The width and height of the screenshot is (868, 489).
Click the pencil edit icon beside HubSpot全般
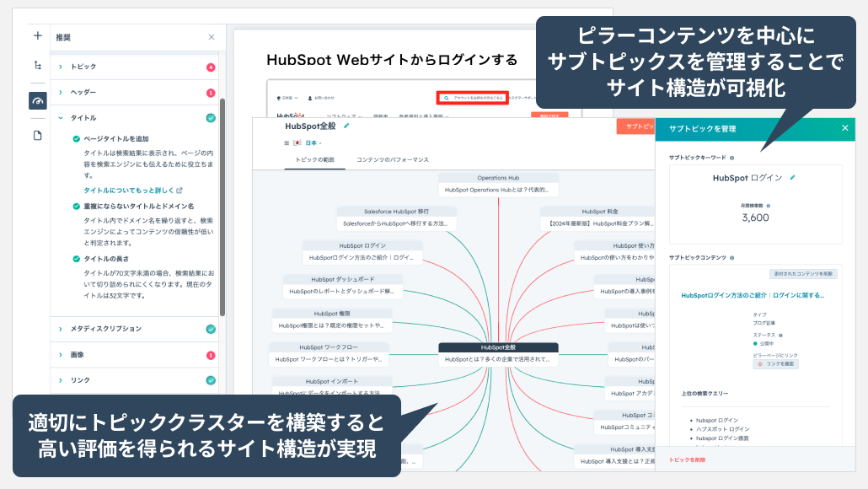click(346, 126)
